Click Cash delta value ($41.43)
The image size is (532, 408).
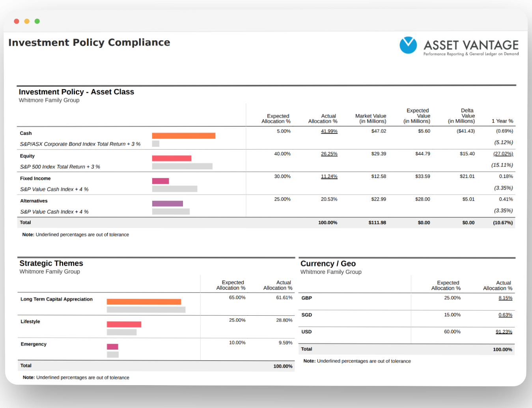point(466,131)
